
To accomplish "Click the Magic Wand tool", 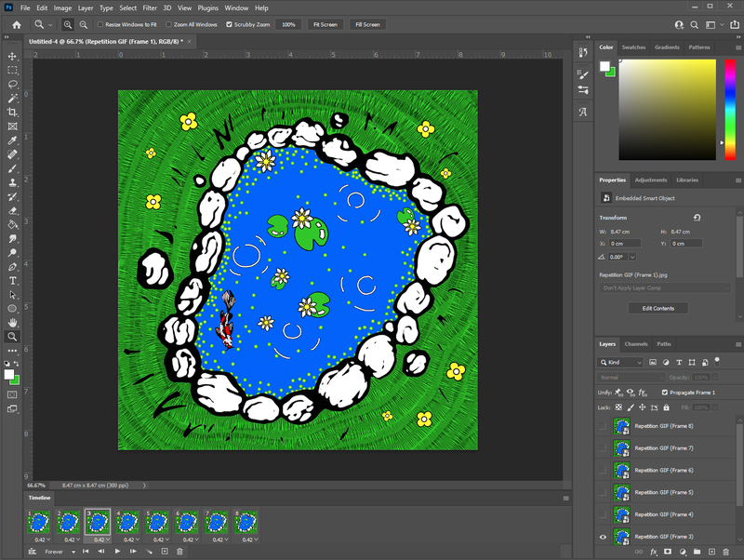I will (13, 98).
